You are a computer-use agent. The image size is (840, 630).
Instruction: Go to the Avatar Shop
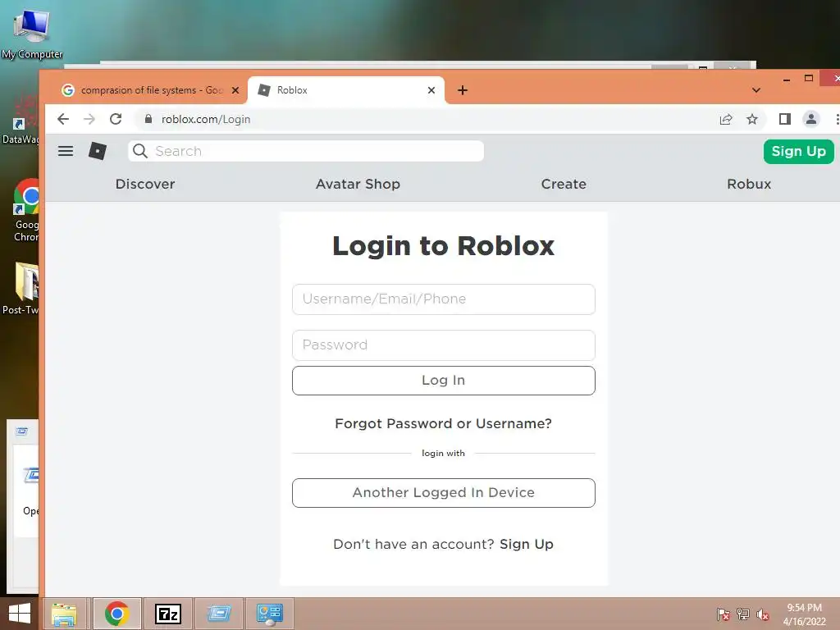[358, 184]
